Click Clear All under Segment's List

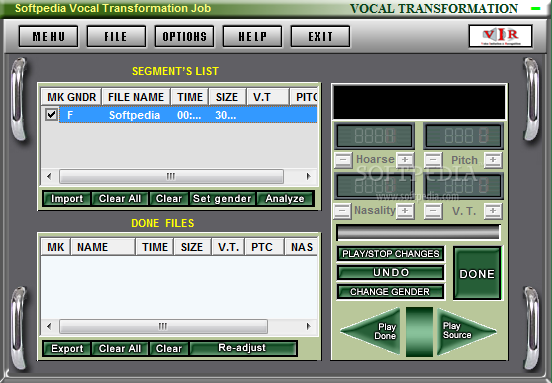coord(120,199)
